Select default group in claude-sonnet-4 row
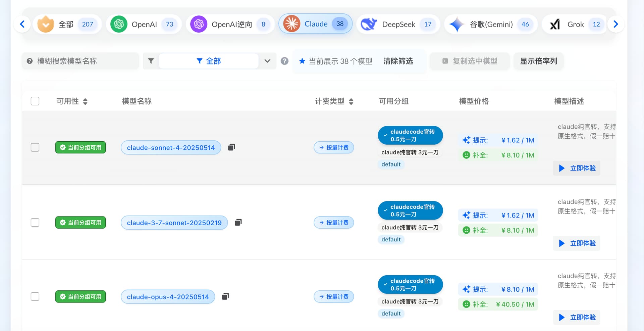The image size is (644, 331). pos(391,164)
